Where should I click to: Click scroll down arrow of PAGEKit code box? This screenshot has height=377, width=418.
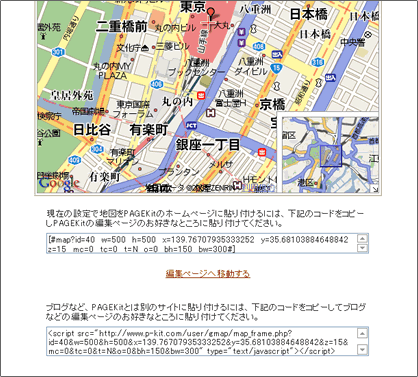tap(362, 248)
